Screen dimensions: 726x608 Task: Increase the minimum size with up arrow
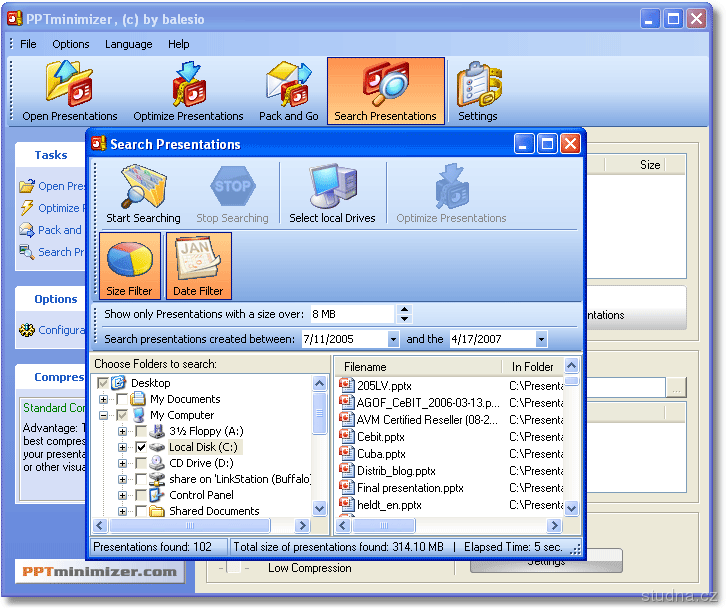404,309
